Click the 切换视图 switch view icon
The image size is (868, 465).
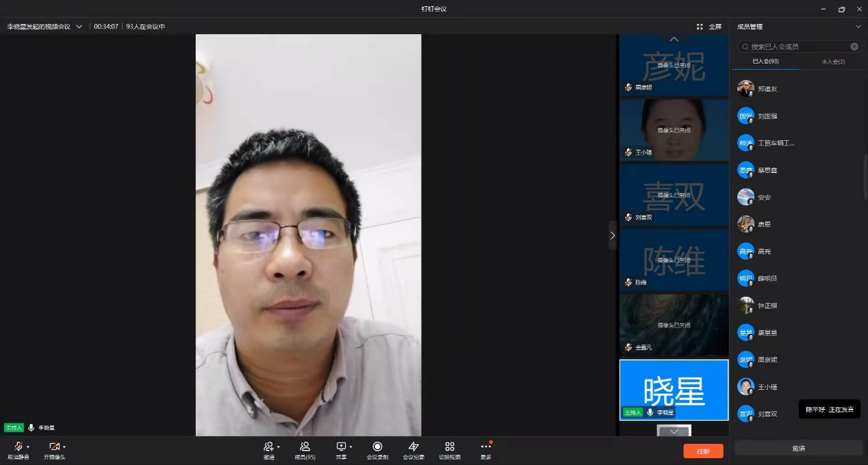click(x=450, y=447)
